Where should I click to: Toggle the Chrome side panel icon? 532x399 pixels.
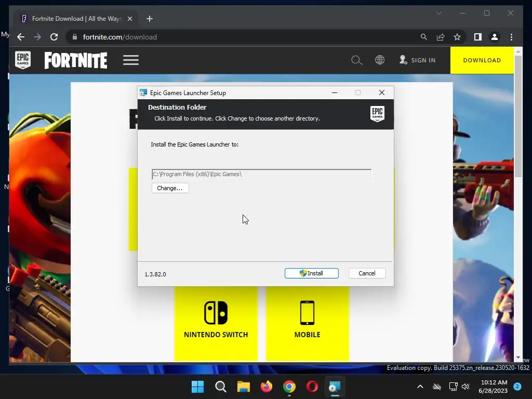[478, 37]
